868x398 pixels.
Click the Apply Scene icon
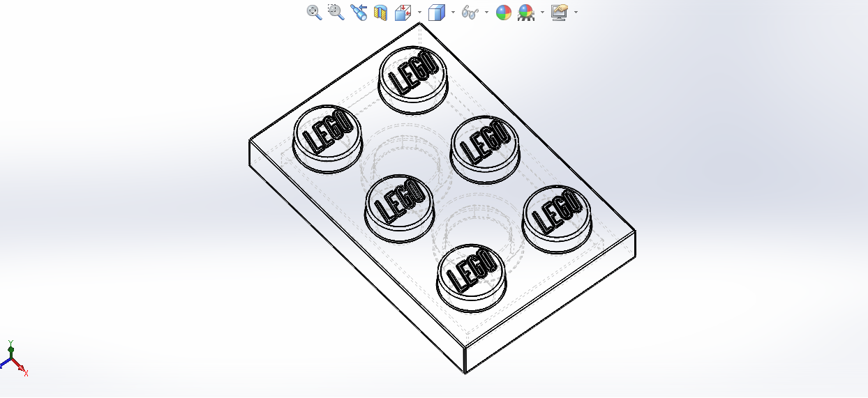point(526,13)
